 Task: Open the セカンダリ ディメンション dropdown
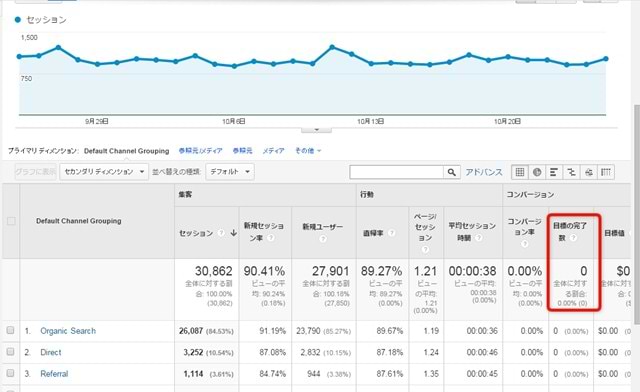pyautogui.click(x=104, y=172)
